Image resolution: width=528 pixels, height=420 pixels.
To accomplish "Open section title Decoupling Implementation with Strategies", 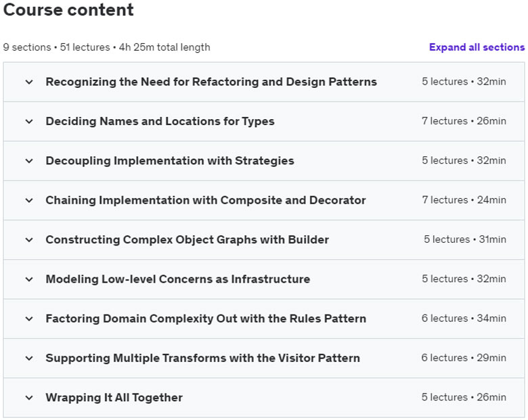I will [170, 160].
